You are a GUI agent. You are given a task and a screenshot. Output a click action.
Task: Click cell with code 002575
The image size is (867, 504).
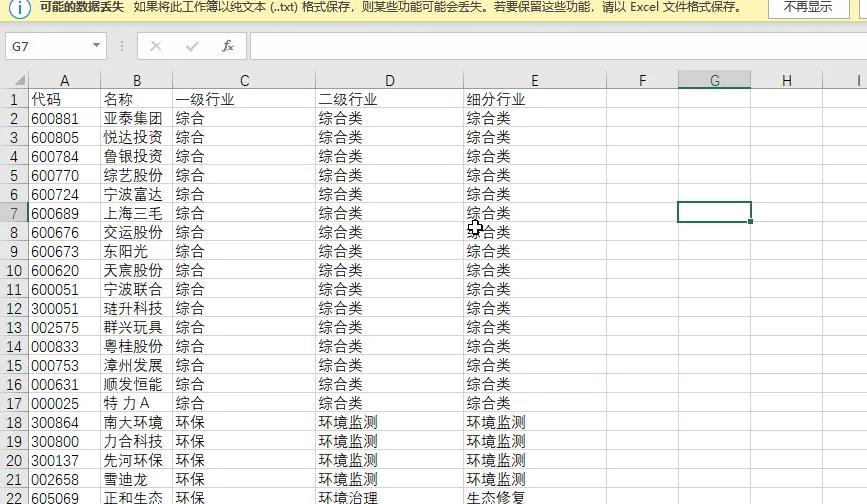click(x=65, y=327)
